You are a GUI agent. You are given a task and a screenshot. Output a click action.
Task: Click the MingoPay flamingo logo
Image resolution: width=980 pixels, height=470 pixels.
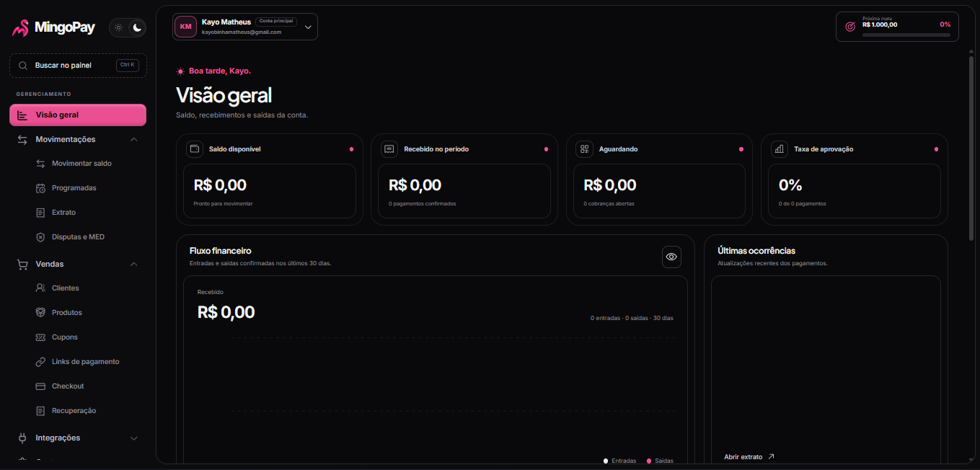(20, 27)
